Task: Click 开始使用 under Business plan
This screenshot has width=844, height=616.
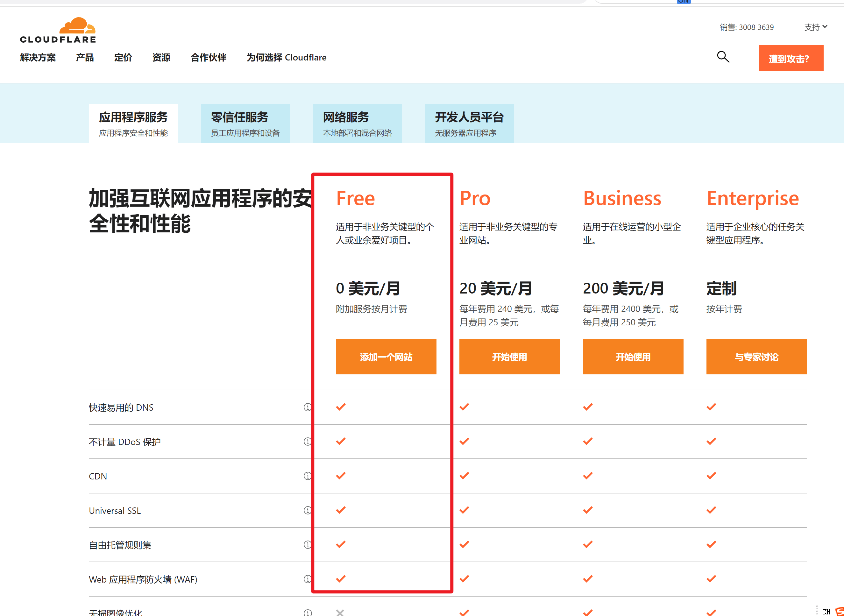Action: 633,357
